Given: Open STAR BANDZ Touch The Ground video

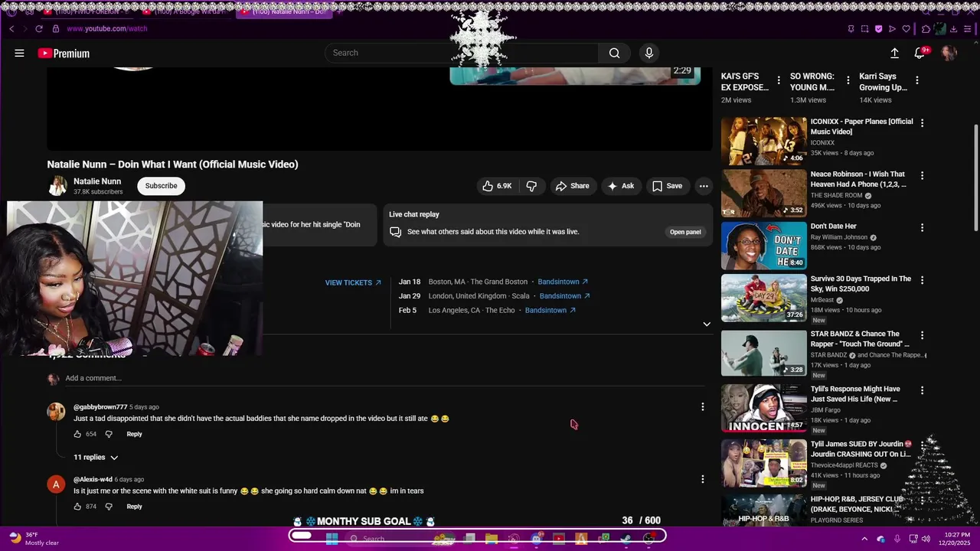Looking at the screenshot, I should (x=764, y=354).
